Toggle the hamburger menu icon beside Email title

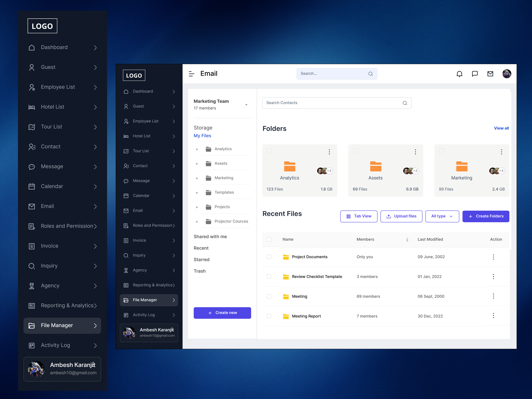pos(192,74)
